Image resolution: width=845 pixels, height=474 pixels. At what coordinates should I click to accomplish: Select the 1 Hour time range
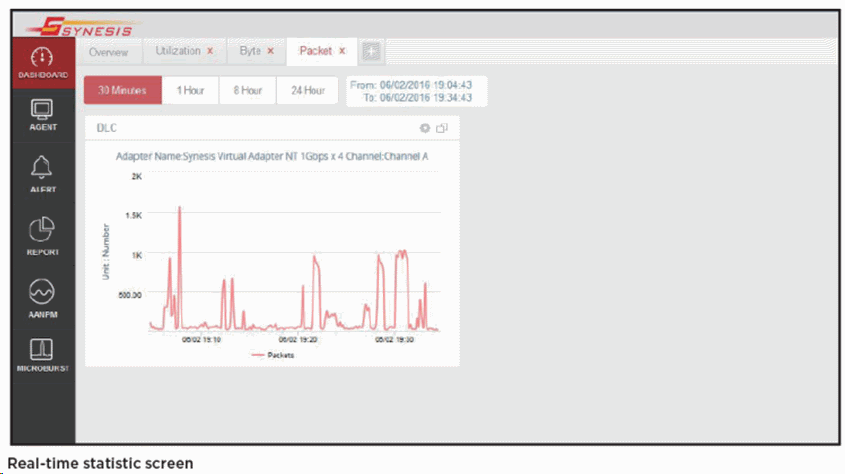click(190, 90)
